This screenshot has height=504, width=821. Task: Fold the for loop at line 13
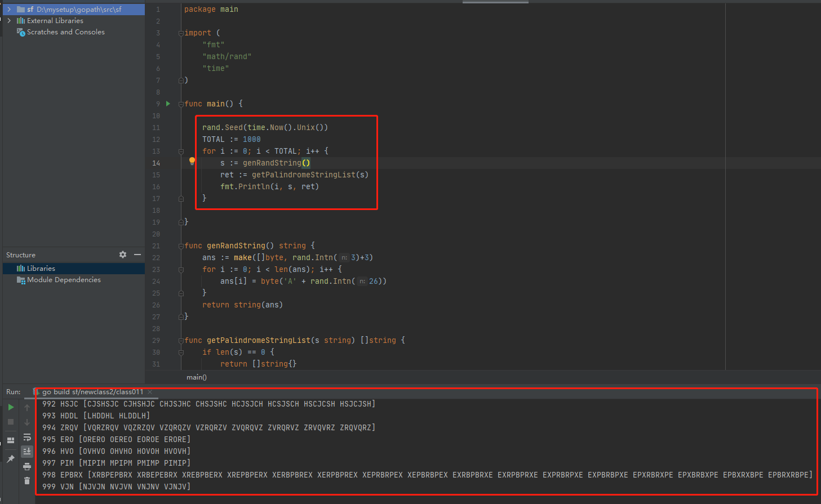pyautogui.click(x=181, y=151)
